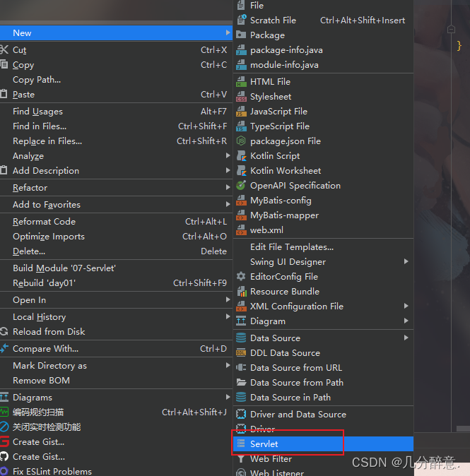Viewport: 470px width, 476px height.
Task: Click Delete... in the context menu
Action: (116, 251)
